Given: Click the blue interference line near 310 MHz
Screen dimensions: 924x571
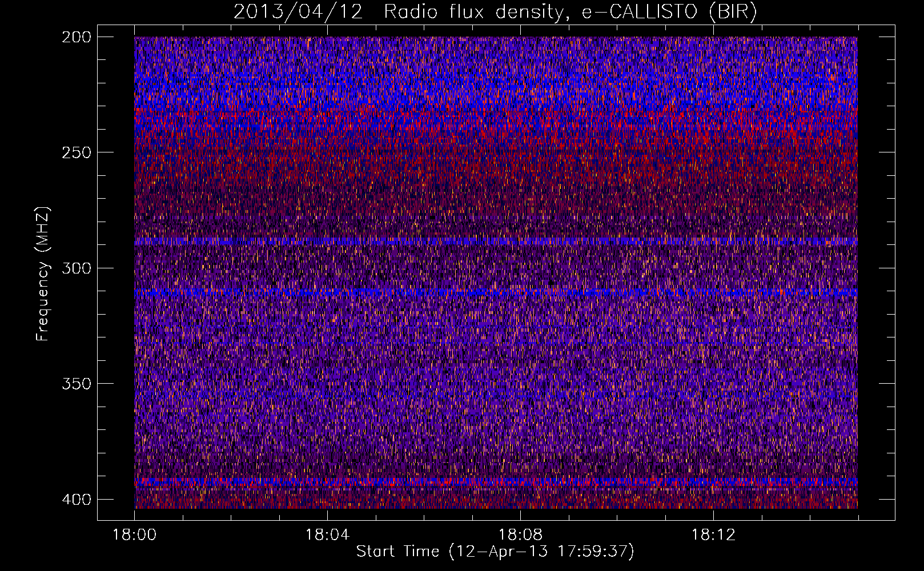Looking at the screenshot, I should [x=496, y=292].
